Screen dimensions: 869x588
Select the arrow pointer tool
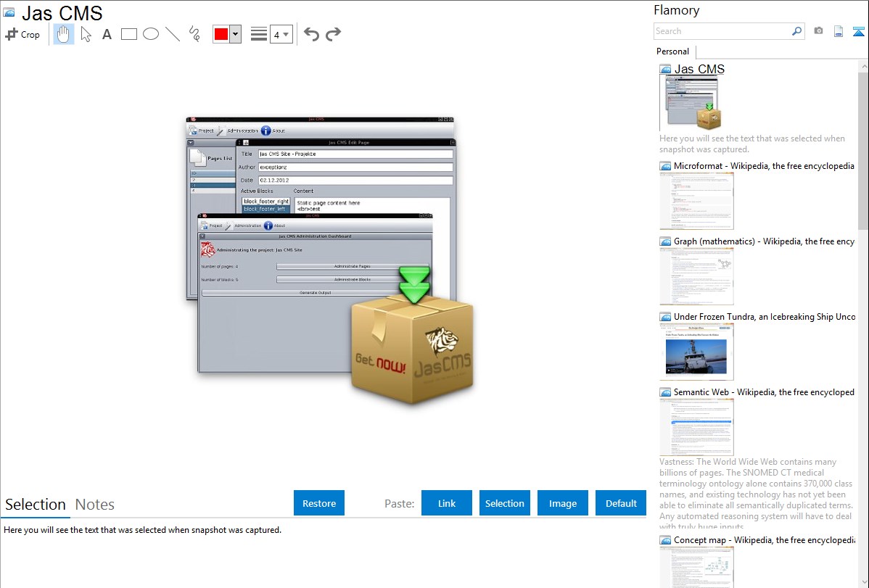tap(86, 34)
